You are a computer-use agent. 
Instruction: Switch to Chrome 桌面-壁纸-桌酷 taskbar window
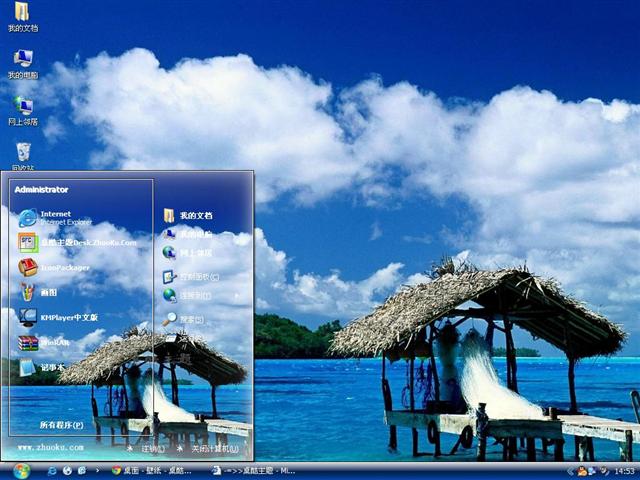[x=152, y=471]
